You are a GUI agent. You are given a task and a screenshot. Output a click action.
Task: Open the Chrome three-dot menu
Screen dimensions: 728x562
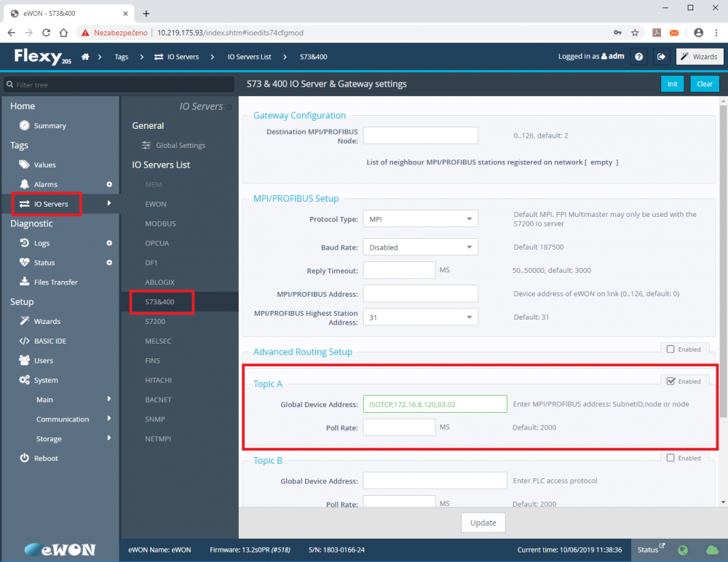coord(716,33)
